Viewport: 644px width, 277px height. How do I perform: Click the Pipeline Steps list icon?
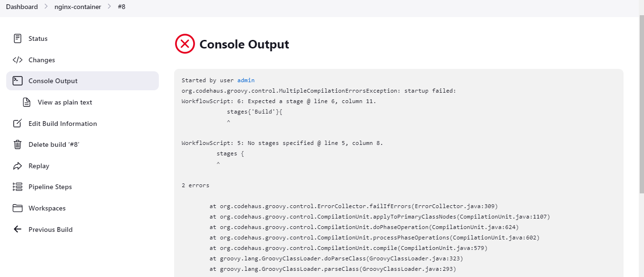(18, 187)
